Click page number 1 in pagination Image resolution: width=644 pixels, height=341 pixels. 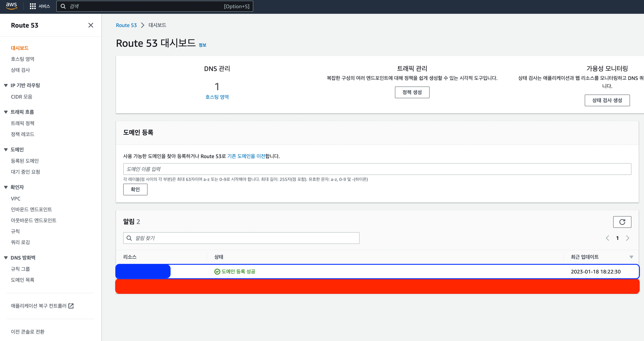[617, 238]
